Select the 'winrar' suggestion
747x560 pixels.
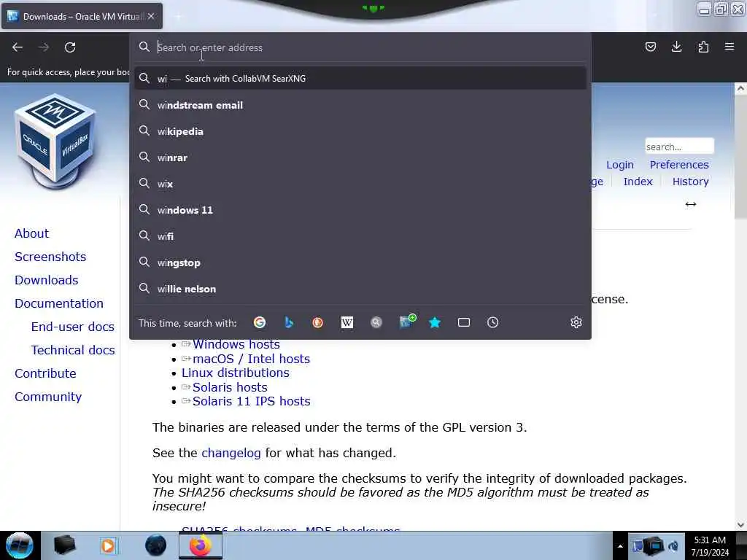[360, 157]
